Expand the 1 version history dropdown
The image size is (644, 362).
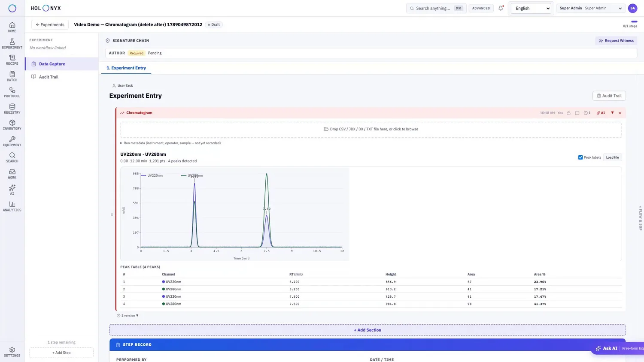[x=128, y=316]
